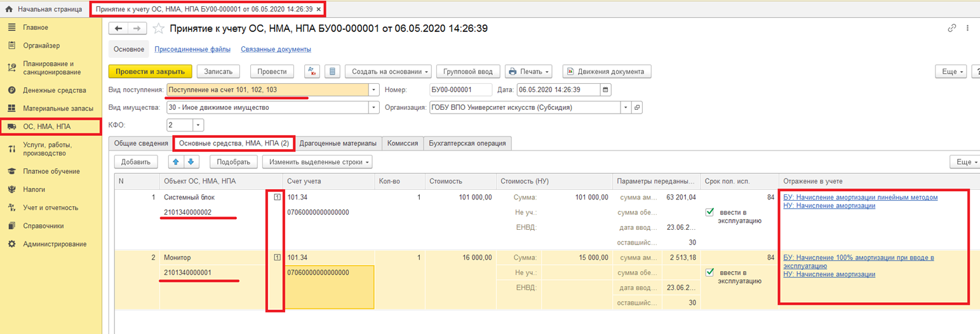Open Изменить выделенные строки dropdown

319,162
